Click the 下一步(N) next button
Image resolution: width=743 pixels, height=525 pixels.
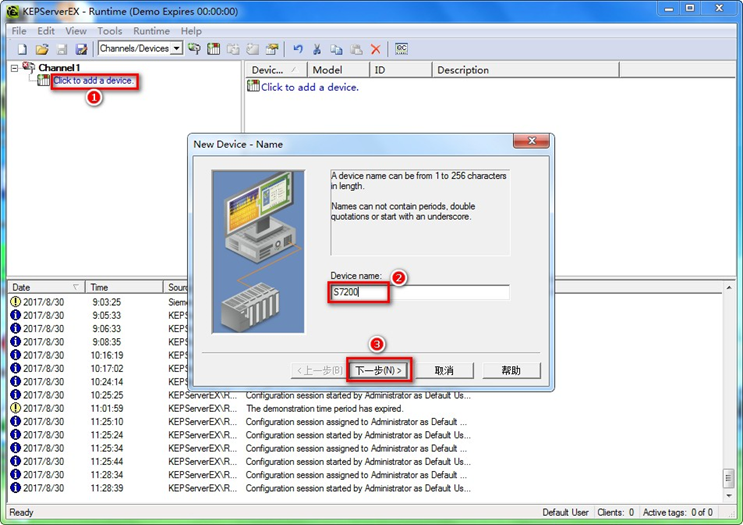[x=379, y=370]
